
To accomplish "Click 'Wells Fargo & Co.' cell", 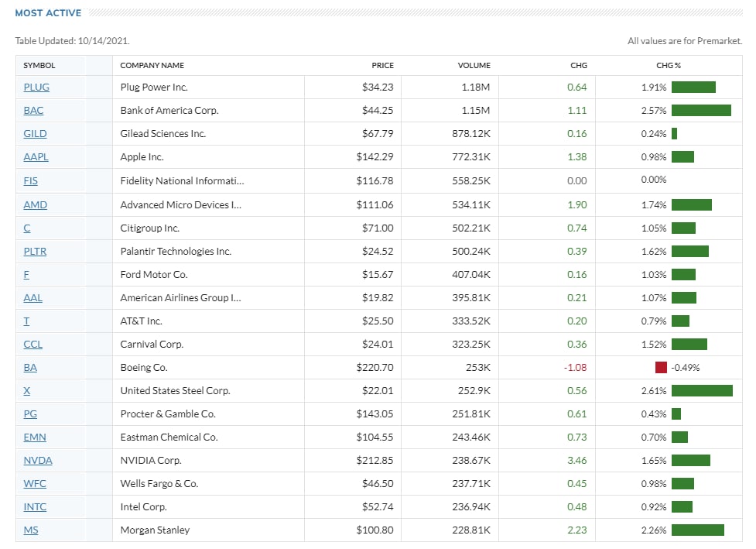I will [x=159, y=483].
